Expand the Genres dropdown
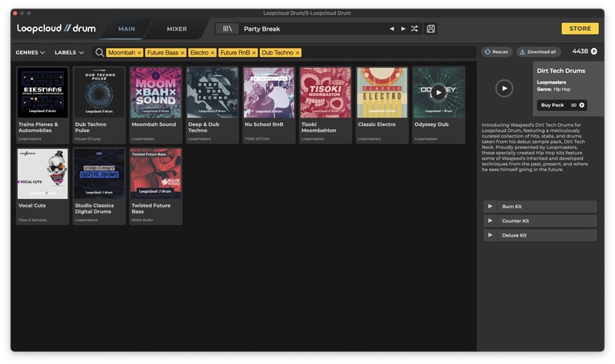Screen dimensions: 615x364 (31, 53)
